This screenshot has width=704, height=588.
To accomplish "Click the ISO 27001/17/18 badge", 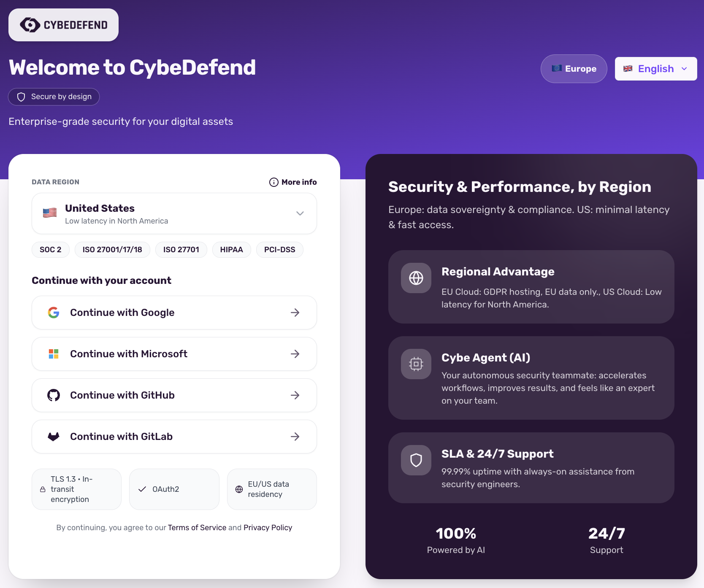I will pyautogui.click(x=112, y=250).
